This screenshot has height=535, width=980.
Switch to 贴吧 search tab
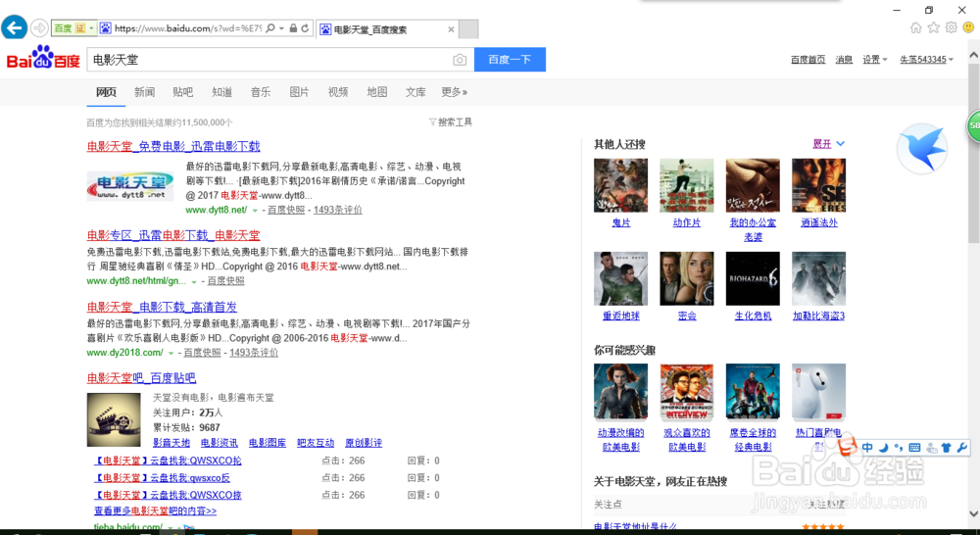click(183, 92)
